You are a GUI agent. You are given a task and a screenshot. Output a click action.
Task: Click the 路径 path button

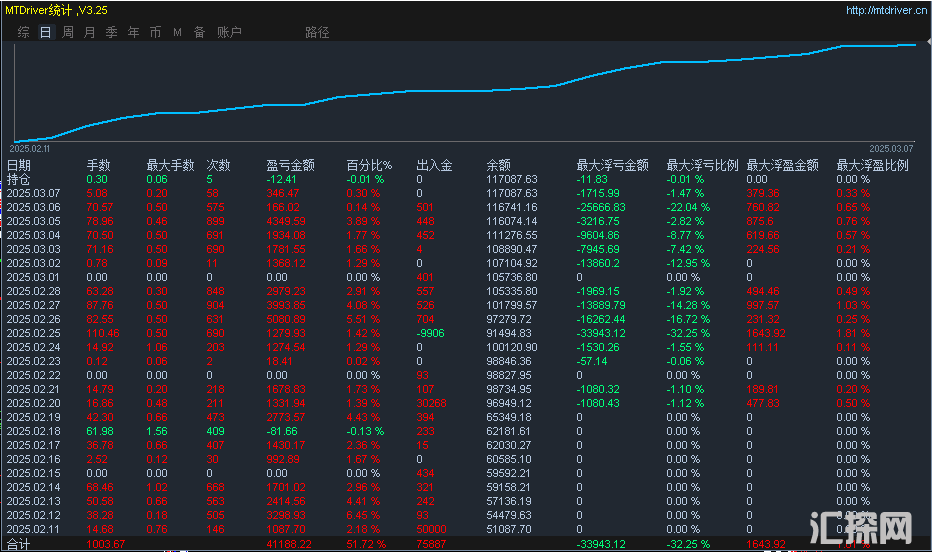317,32
